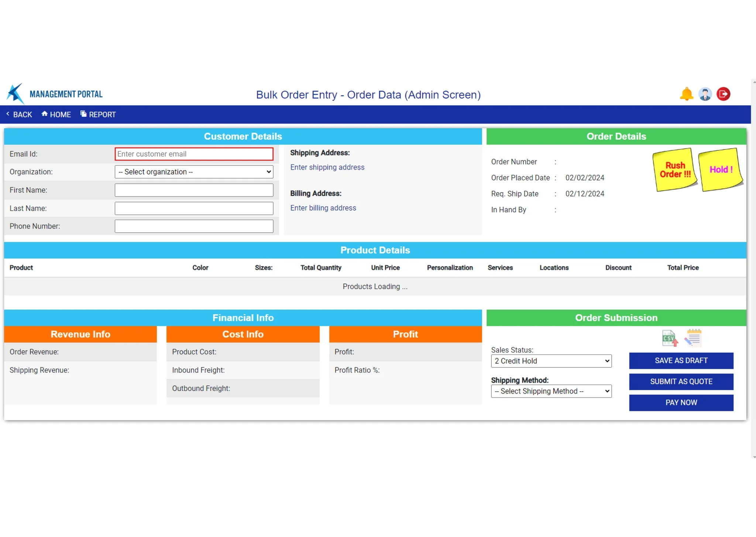Image resolution: width=756 pixels, height=537 pixels.
Task: Focus the customer email input field
Action: point(194,154)
